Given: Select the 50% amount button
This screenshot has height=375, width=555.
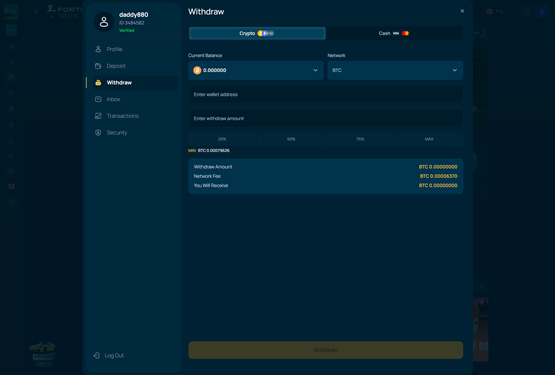Looking at the screenshot, I should click(x=291, y=139).
